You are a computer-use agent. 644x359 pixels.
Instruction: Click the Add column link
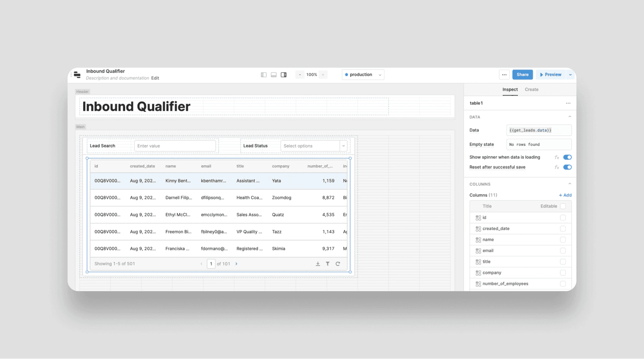coord(565,195)
